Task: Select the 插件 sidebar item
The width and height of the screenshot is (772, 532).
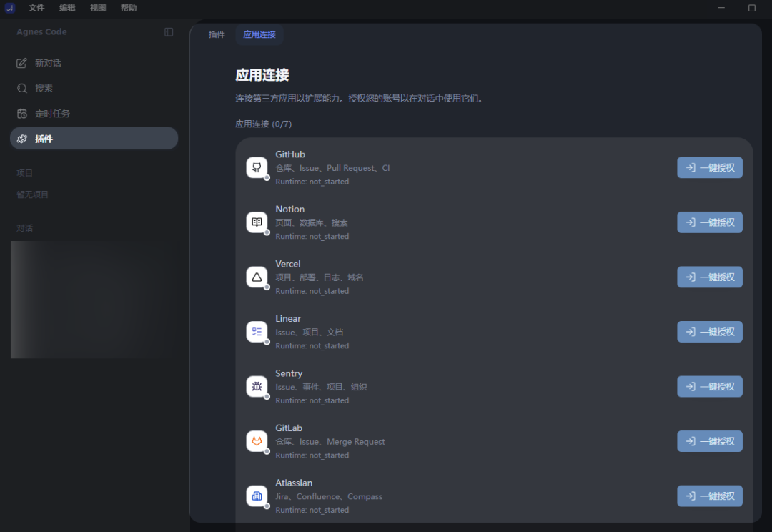Action: click(94, 139)
